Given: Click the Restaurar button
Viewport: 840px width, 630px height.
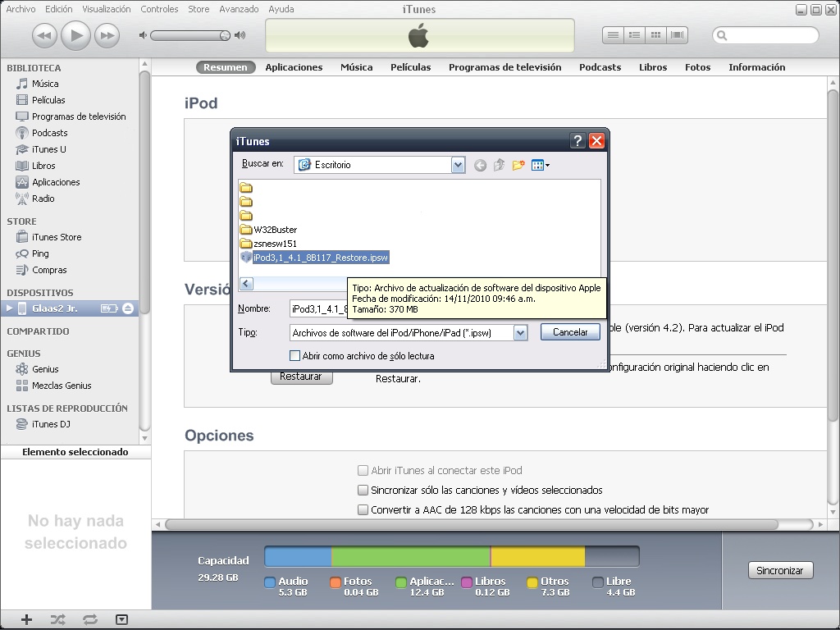Looking at the screenshot, I should pyautogui.click(x=301, y=377).
